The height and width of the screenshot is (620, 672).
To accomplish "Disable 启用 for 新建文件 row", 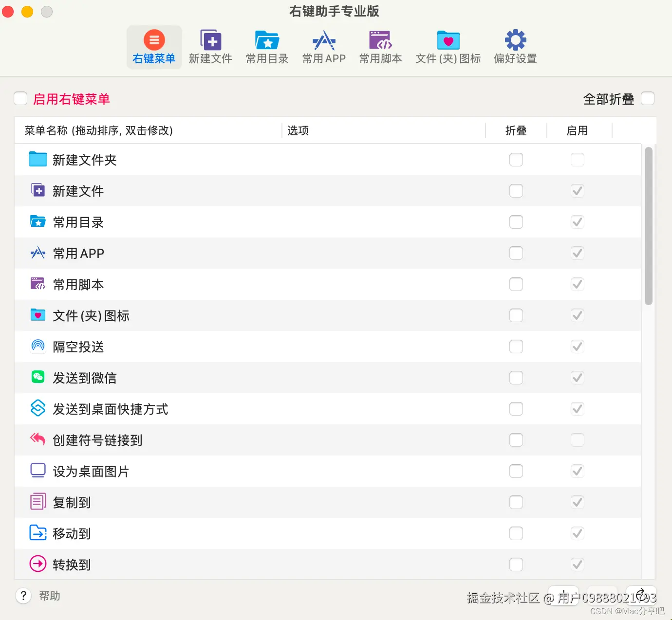I will pyautogui.click(x=577, y=191).
